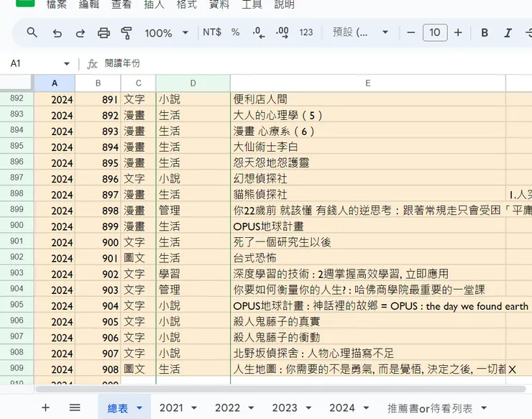Screen dimensions: 532x419
Task: Print the spreadsheet
Action: tap(104, 33)
